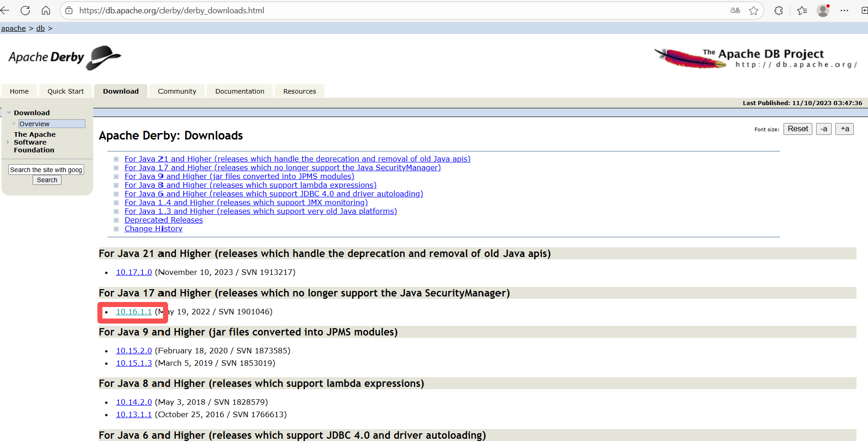Open favorites list icon
868x447 pixels.
(802, 10)
